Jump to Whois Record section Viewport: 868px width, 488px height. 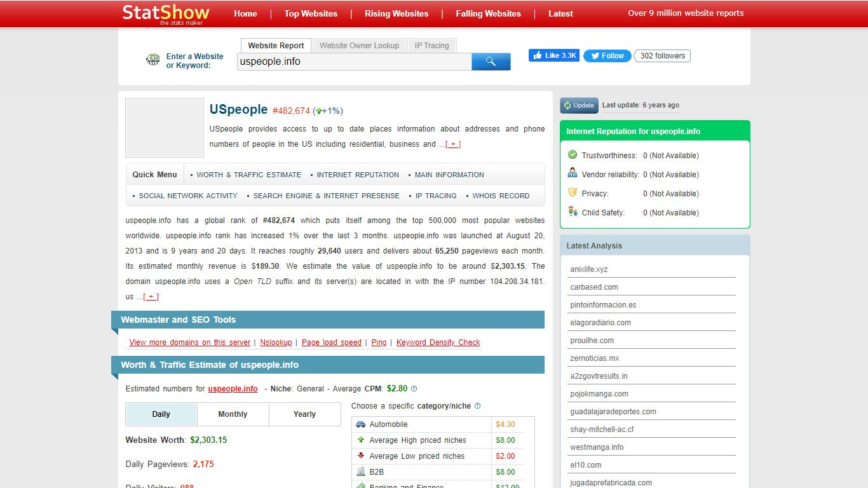(501, 196)
